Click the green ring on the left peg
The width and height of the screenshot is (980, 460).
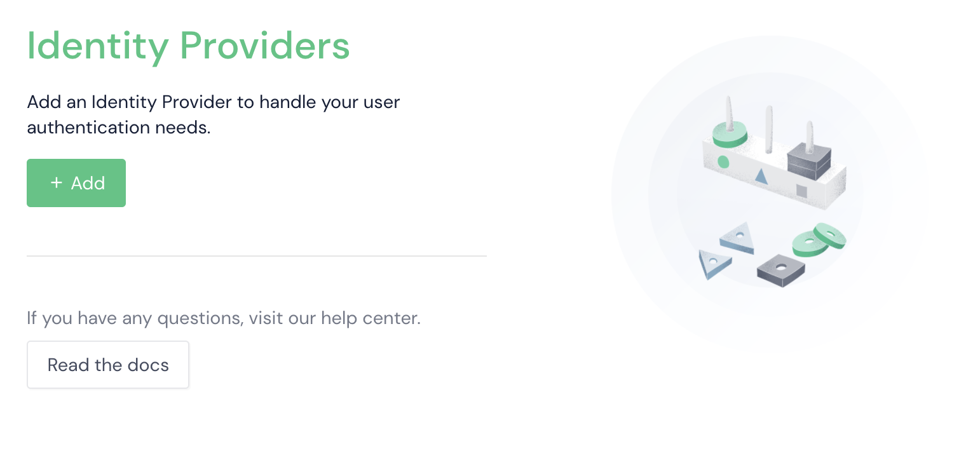(x=729, y=135)
